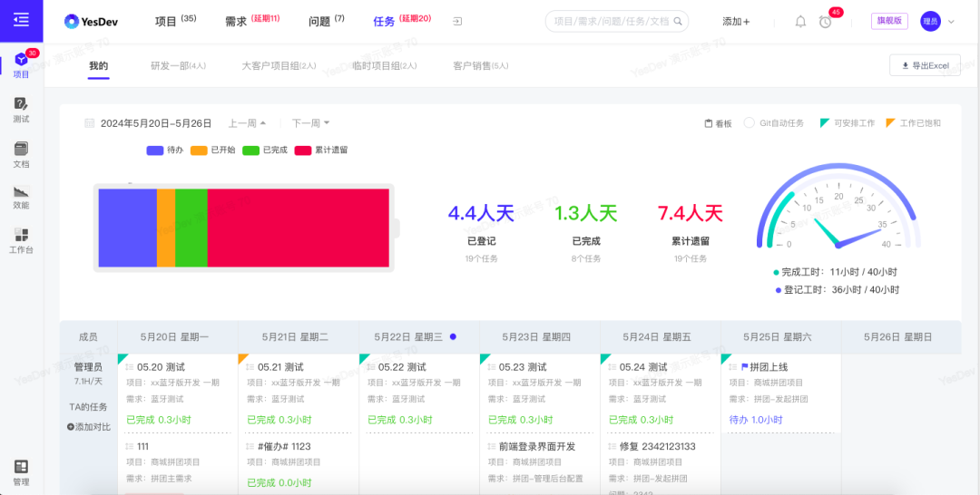Click the exit icon beside 任务
Viewport: 980px width, 495px height.
(457, 21)
